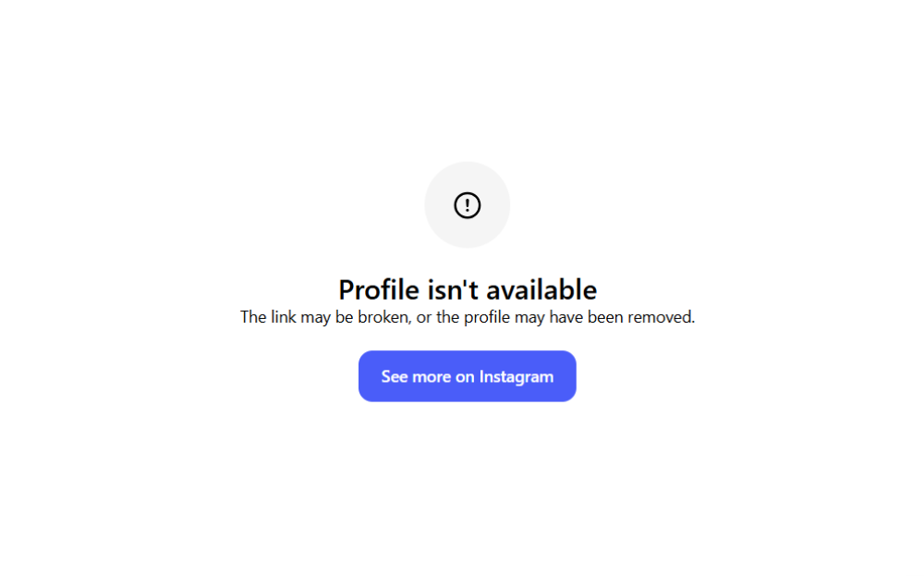Click the word "on" in the blue button
Screen dimensions: 924x576
coord(465,377)
